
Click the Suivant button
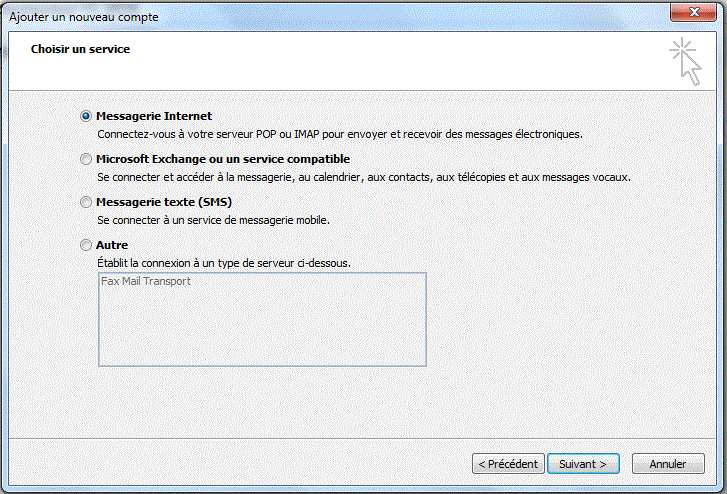[583, 464]
